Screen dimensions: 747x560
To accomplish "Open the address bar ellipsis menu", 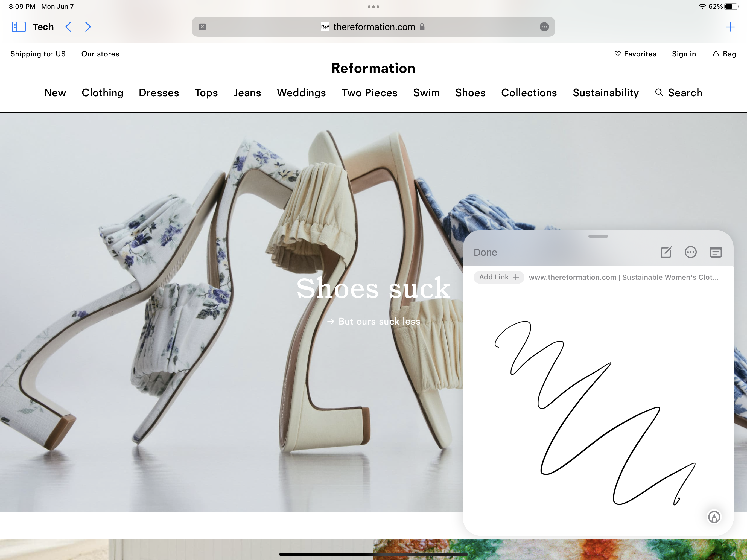I will tap(544, 27).
